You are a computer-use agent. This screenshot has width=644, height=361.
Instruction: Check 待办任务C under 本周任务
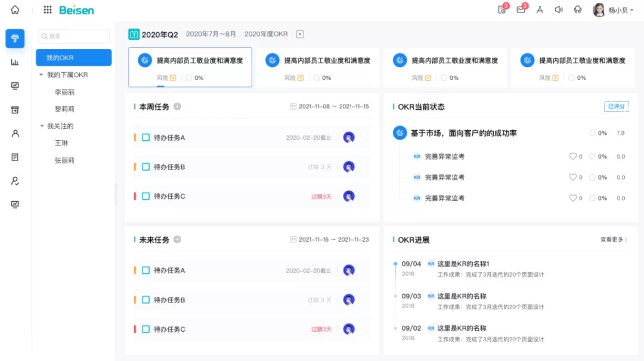pos(146,196)
